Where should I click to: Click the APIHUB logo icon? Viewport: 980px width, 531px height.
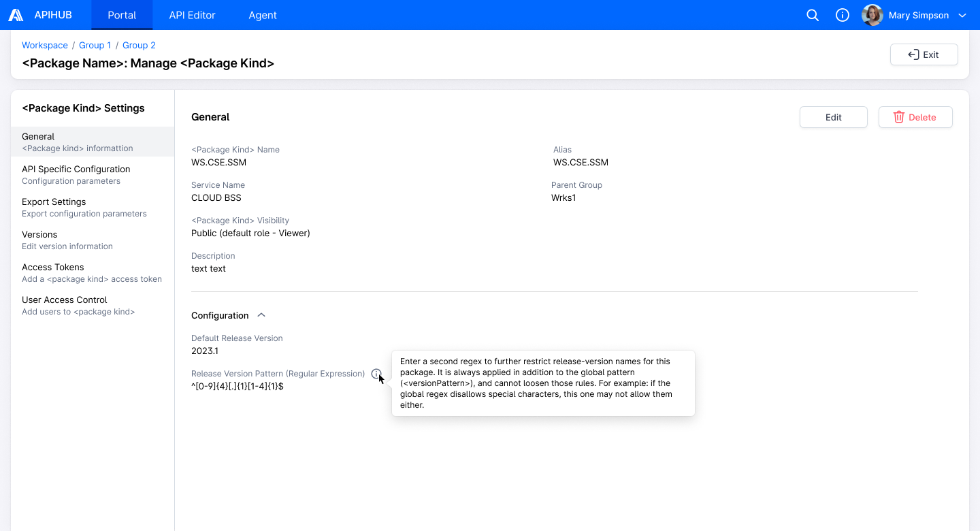[16, 15]
